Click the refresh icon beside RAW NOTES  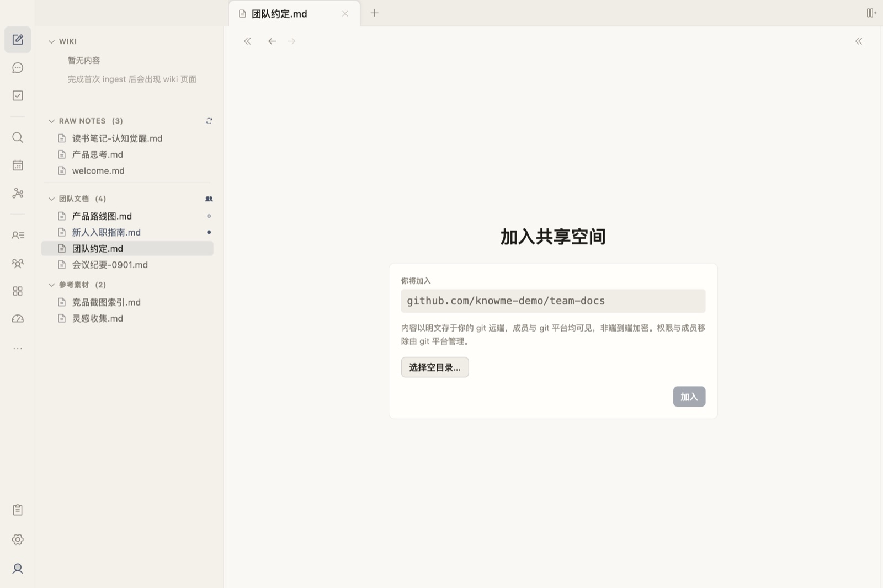coord(209,121)
